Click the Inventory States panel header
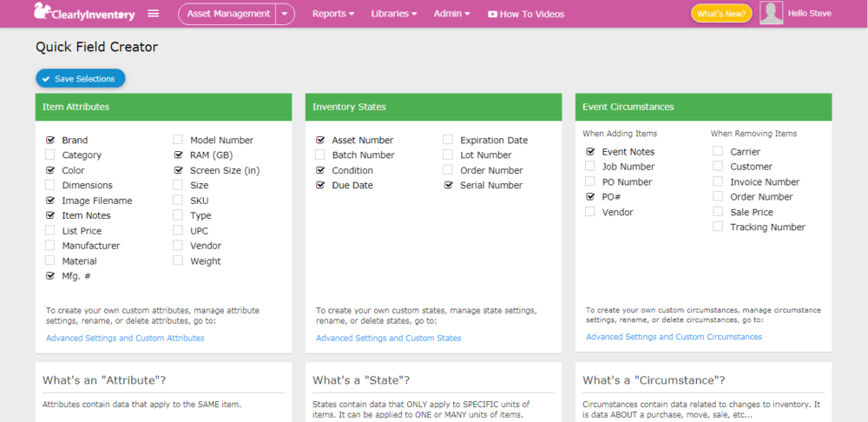This screenshot has height=422, width=868. (x=433, y=107)
